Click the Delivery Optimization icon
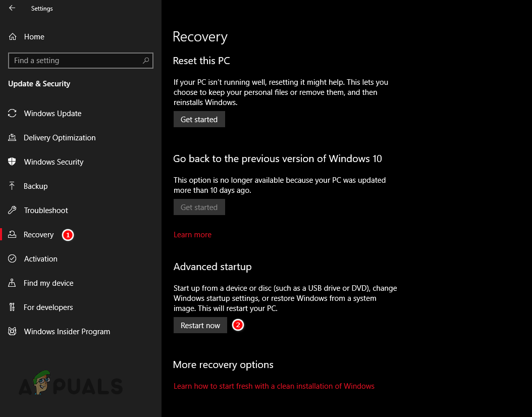Image resolution: width=532 pixels, height=417 pixels. pyautogui.click(x=13, y=138)
